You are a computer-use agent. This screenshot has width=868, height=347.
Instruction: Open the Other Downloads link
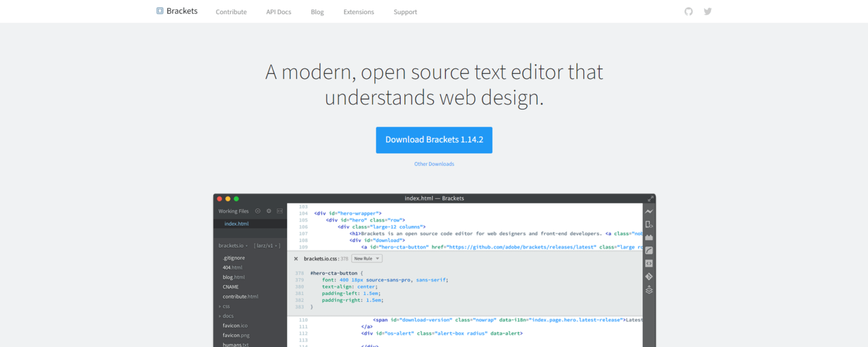coord(434,164)
